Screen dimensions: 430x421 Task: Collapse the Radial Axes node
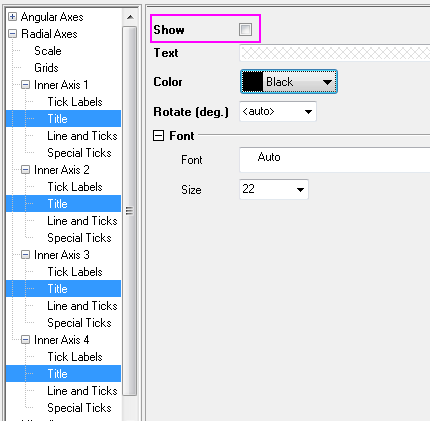coord(12,34)
